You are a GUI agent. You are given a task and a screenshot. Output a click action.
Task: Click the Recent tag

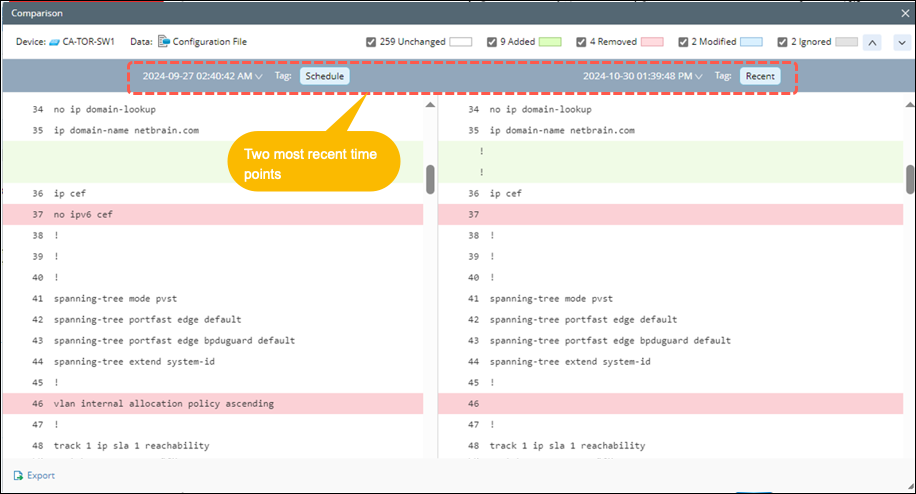point(760,76)
